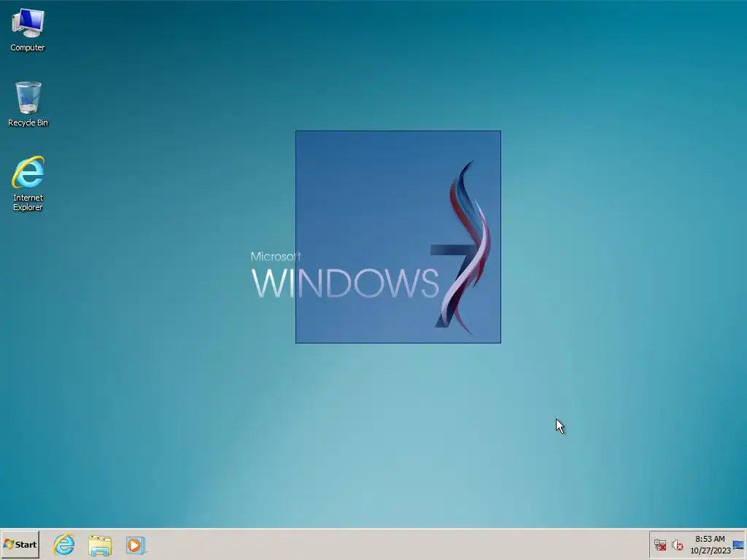Viewport: 747px width, 560px height.
Task: Open Windows Media Player from the taskbar
Action: tap(135, 545)
